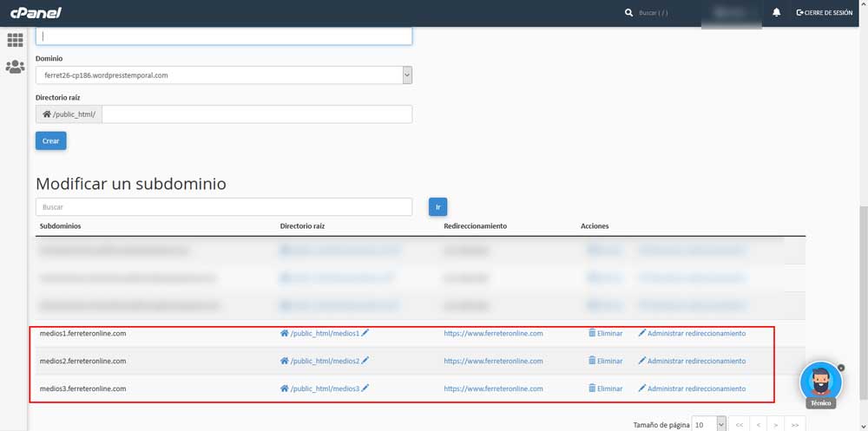Click Administrar redireccionamiento for medios2
Screen dimensions: 868x431
[692, 362]
